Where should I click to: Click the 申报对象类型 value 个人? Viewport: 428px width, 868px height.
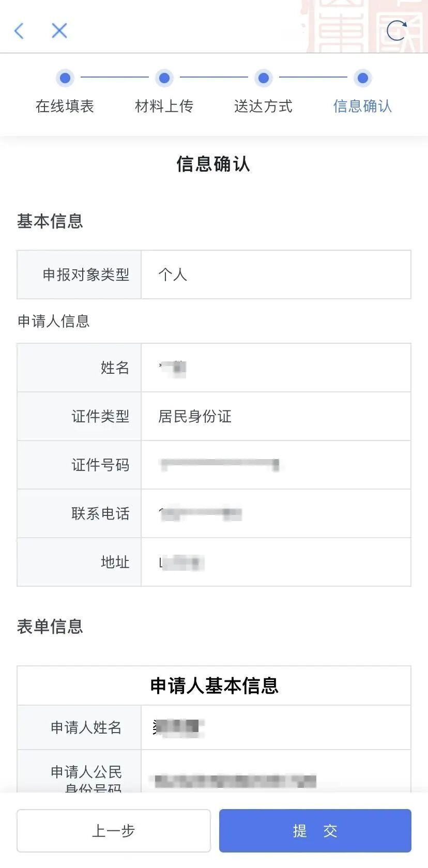click(171, 275)
